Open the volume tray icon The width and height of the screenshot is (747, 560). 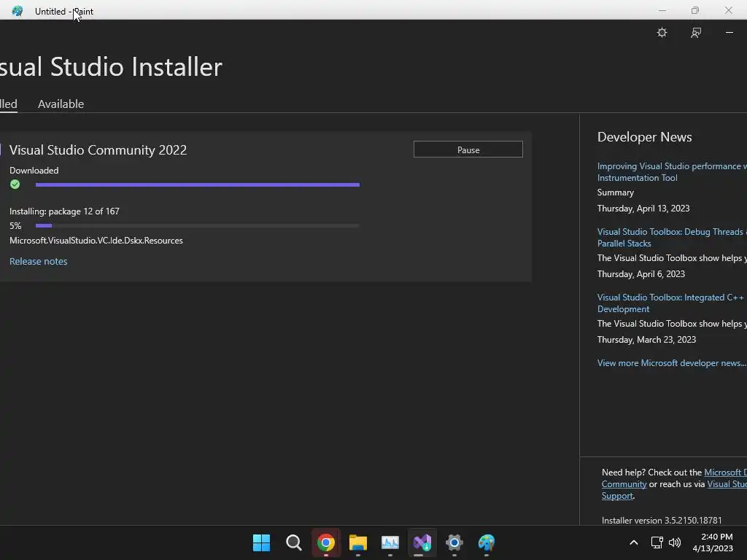pos(675,542)
